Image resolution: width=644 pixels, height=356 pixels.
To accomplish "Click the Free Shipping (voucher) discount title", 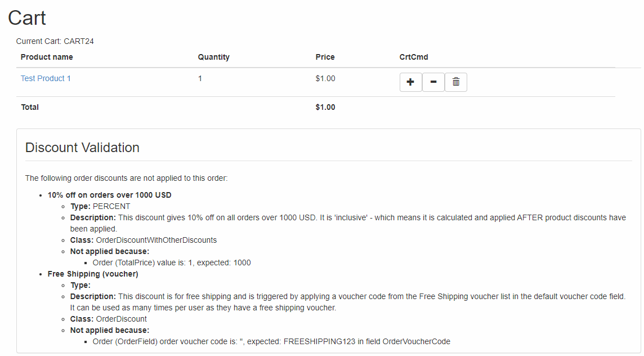I will (x=93, y=274).
